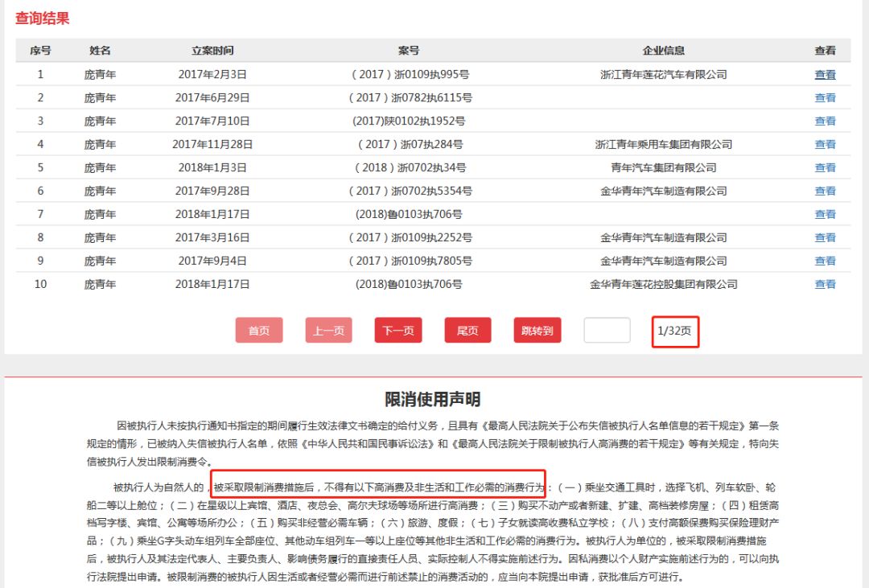Click the 查看 column header
Viewport: 869px width, 588px height.
[x=825, y=51]
